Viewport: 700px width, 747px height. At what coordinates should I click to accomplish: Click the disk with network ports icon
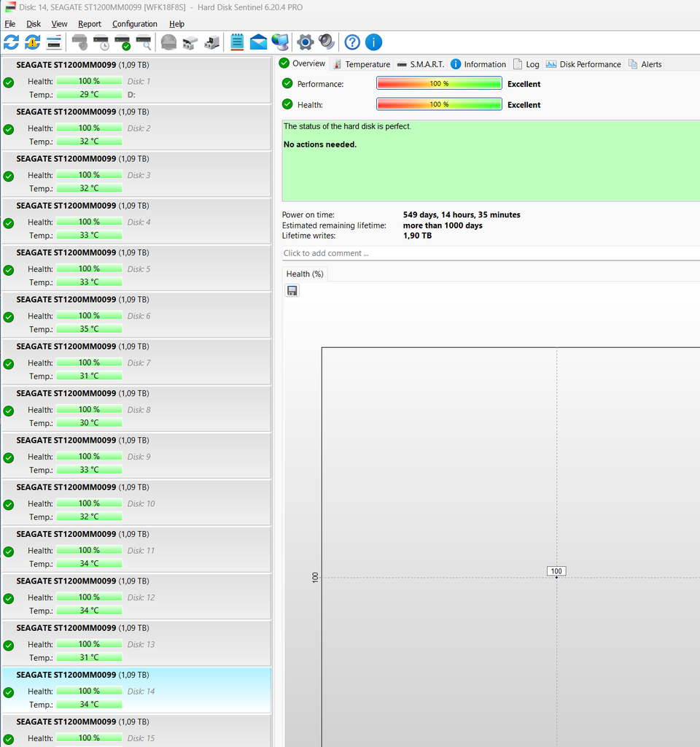click(190, 42)
